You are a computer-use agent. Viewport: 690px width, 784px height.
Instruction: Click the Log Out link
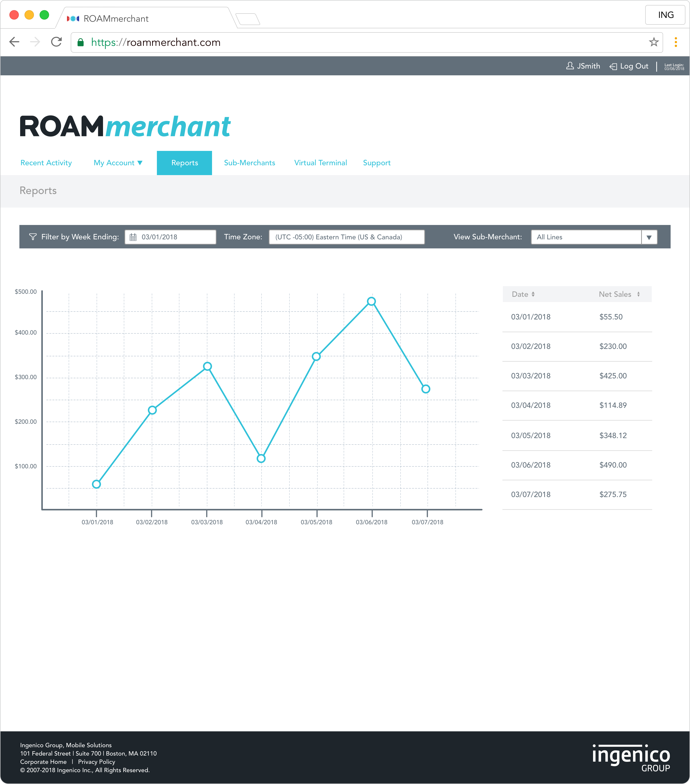(x=634, y=66)
